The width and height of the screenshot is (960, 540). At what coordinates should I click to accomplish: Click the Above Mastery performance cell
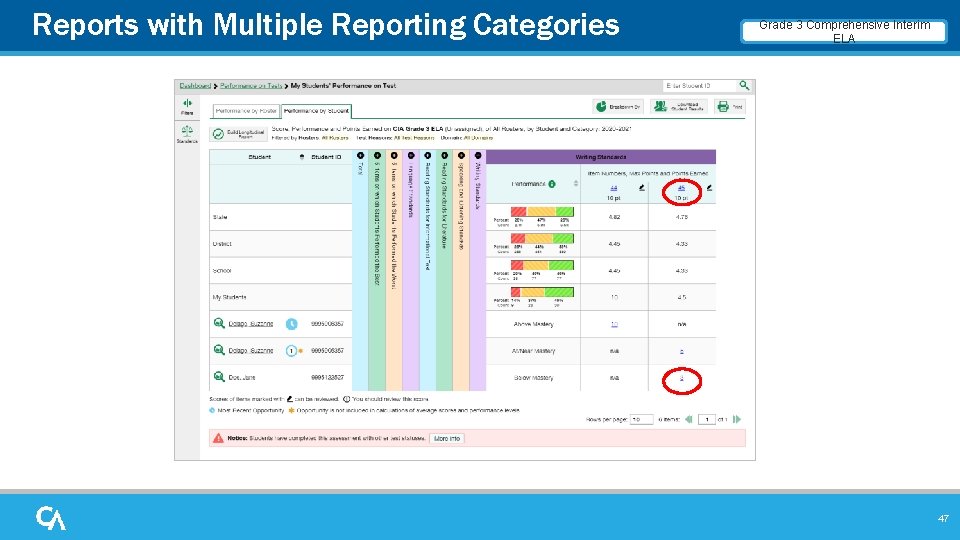click(533, 324)
